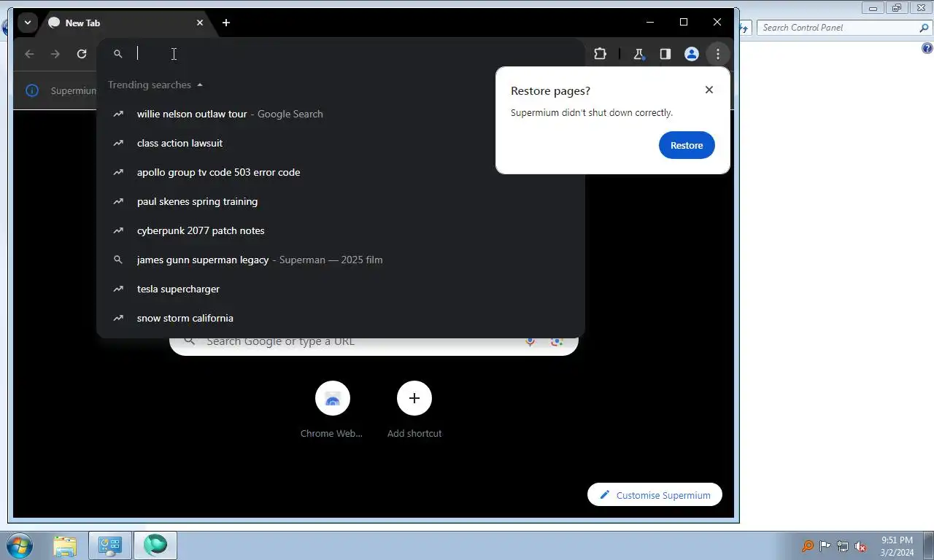Open the tab search dropdown arrow
The height and width of the screenshot is (560, 934).
tap(27, 23)
